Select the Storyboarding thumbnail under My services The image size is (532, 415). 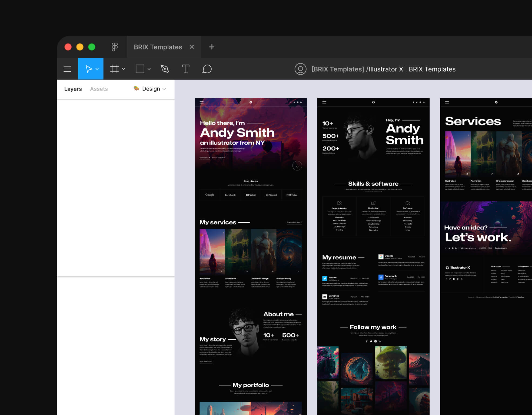(x=289, y=252)
